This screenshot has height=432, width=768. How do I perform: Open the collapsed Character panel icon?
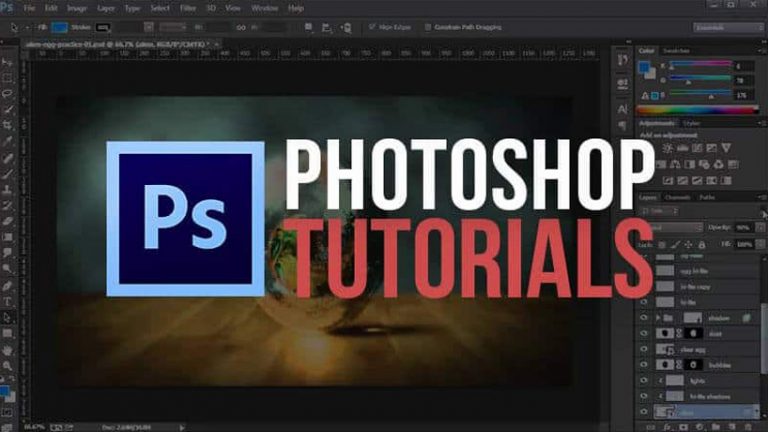pos(623,109)
